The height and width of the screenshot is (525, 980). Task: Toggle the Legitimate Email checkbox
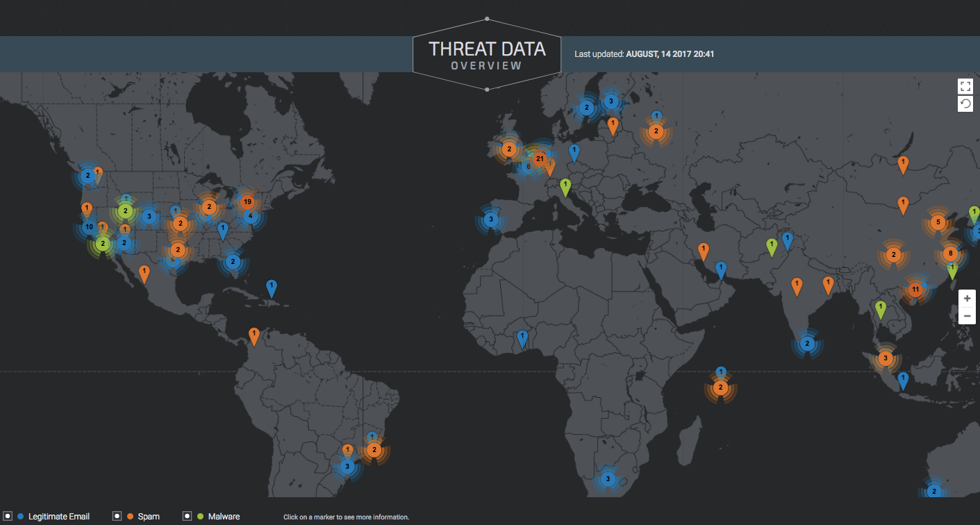pyautogui.click(x=7, y=516)
